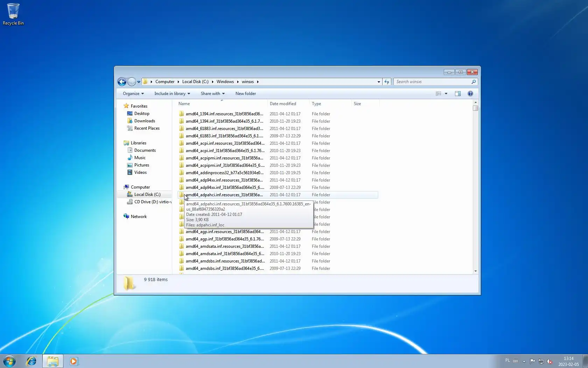Launch Windows Media Player from the taskbar

click(73, 361)
